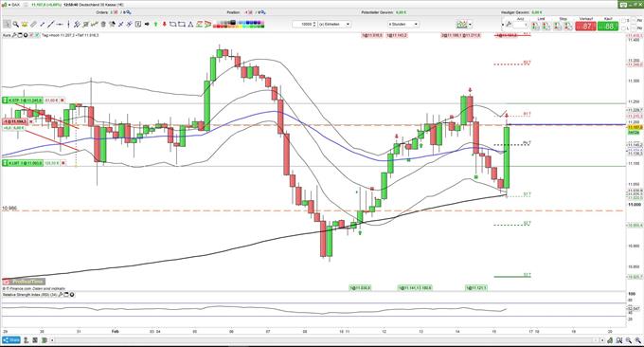Image resolution: width=644 pixels, height=347 pixels.
Task: Toggle the L checkbox in order panel
Action: (x=623, y=27)
